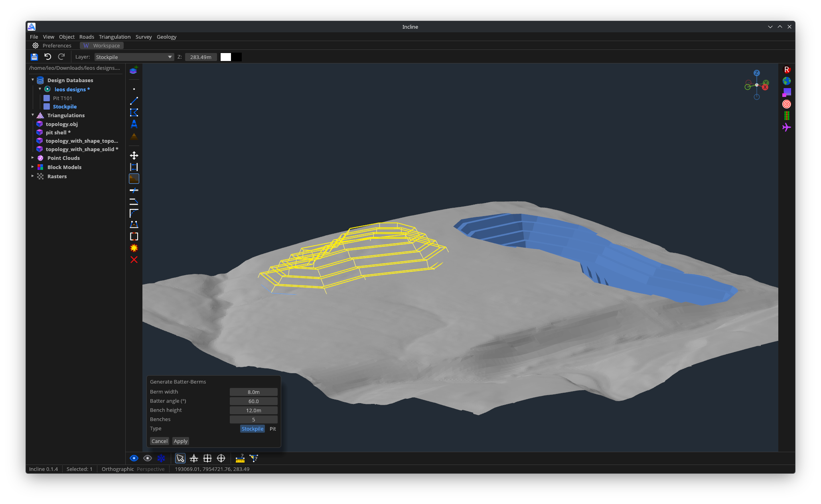This screenshot has height=504, width=821.
Task: Click the green orange vertical bars icon
Action: click(x=787, y=116)
